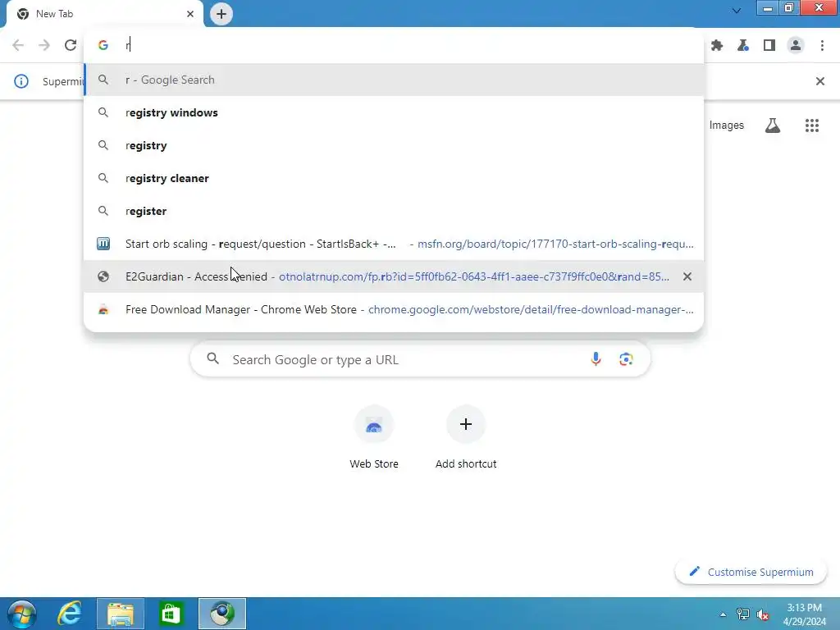Open the Extensions puzzle icon
This screenshot has width=840, height=630.
[717, 46]
